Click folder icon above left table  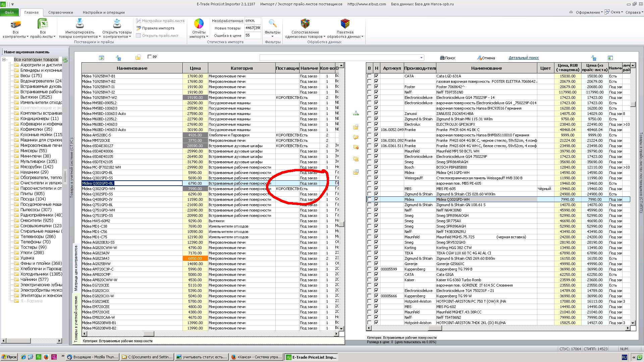(x=138, y=58)
